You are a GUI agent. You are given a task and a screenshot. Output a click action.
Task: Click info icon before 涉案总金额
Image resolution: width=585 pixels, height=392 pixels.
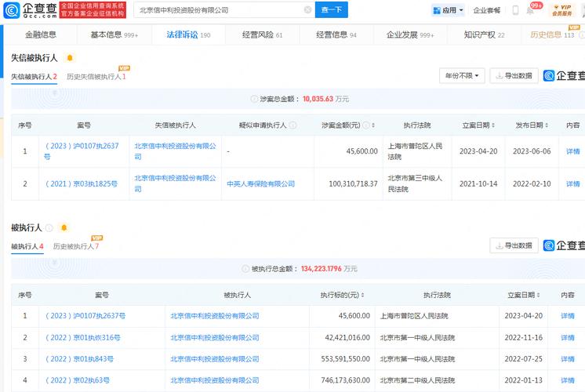coord(254,99)
